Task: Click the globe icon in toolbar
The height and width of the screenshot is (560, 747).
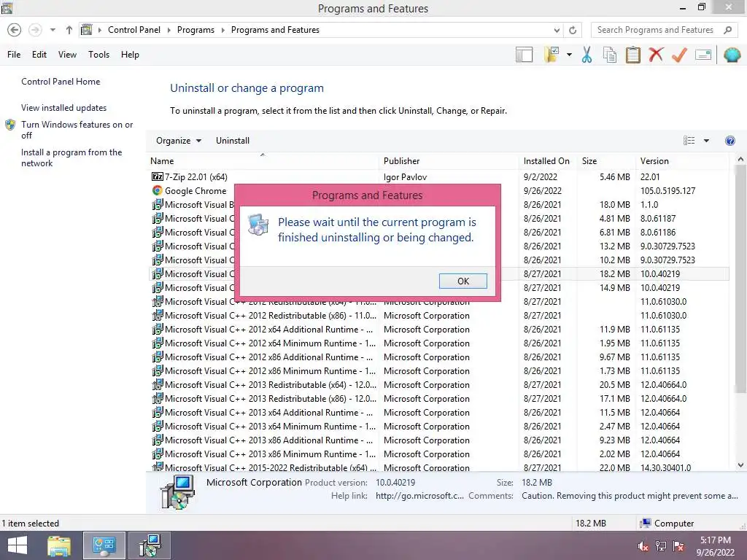Action: [732, 55]
